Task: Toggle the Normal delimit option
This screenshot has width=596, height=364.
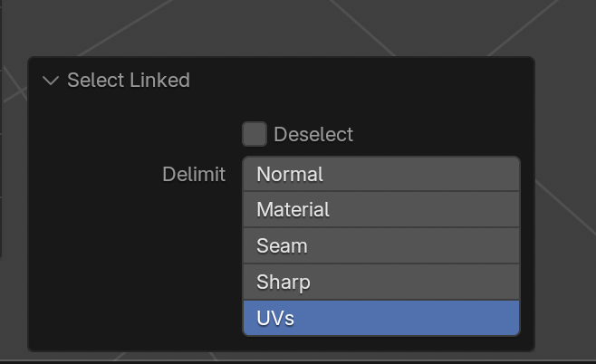Action: (381, 174)
